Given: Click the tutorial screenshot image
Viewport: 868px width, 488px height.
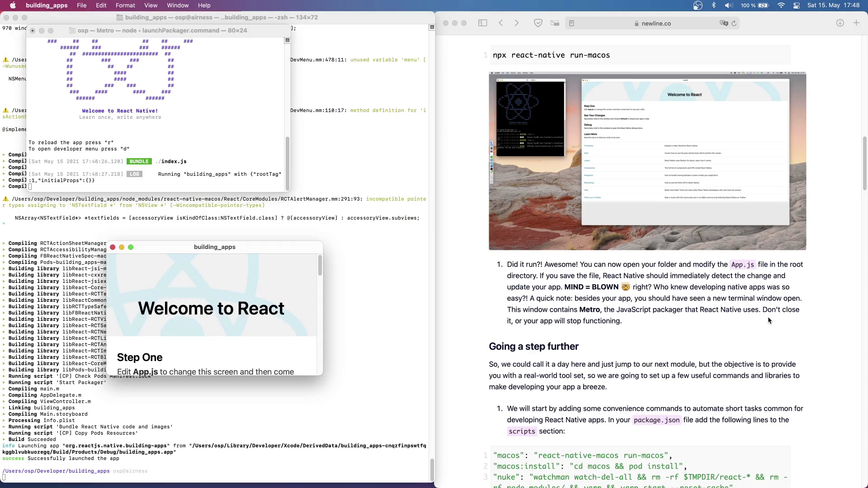Looking at the screenshot, I should tap(647, 161).
